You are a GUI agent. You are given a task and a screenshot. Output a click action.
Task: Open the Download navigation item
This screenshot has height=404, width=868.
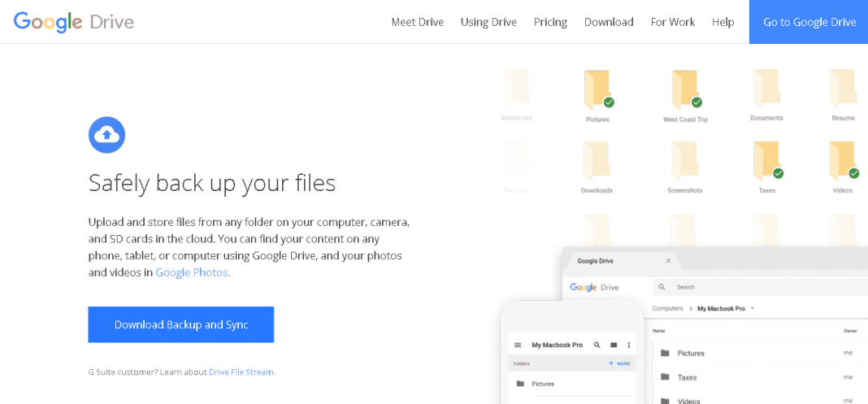coord(609,22)
